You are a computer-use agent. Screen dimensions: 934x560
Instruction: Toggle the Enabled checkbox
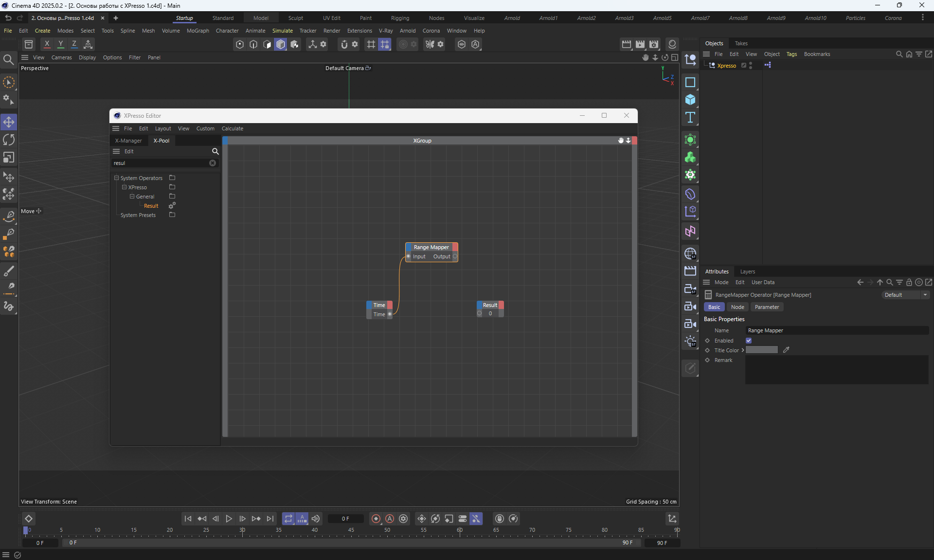coord(749,341)
